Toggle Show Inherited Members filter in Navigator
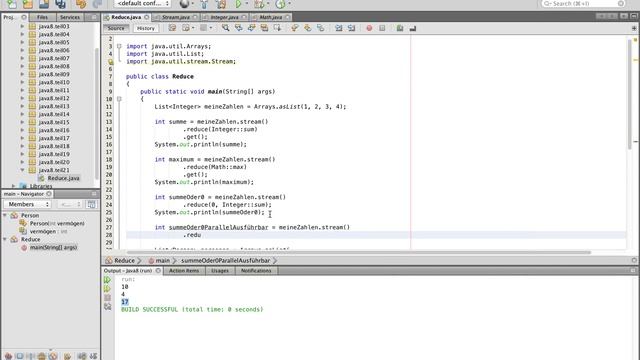The image size is (640, 360). pyautogui.click(x=8, y=356)
